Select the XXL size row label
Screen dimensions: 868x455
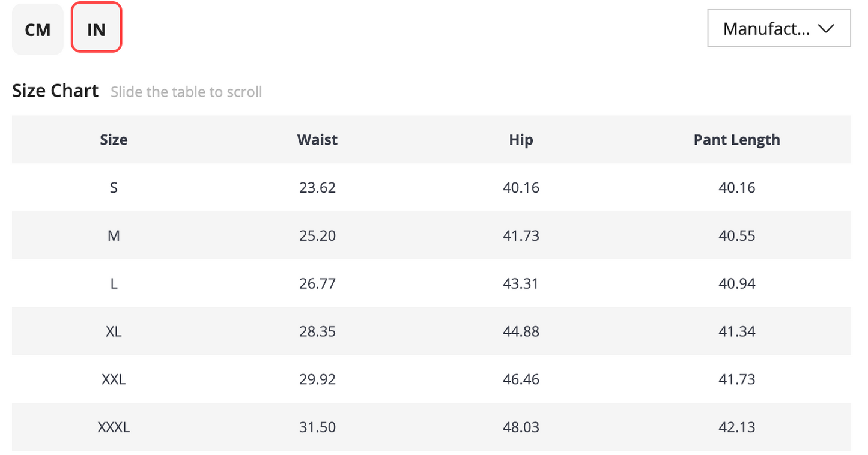pyautogui.click(x=114, y=380)
